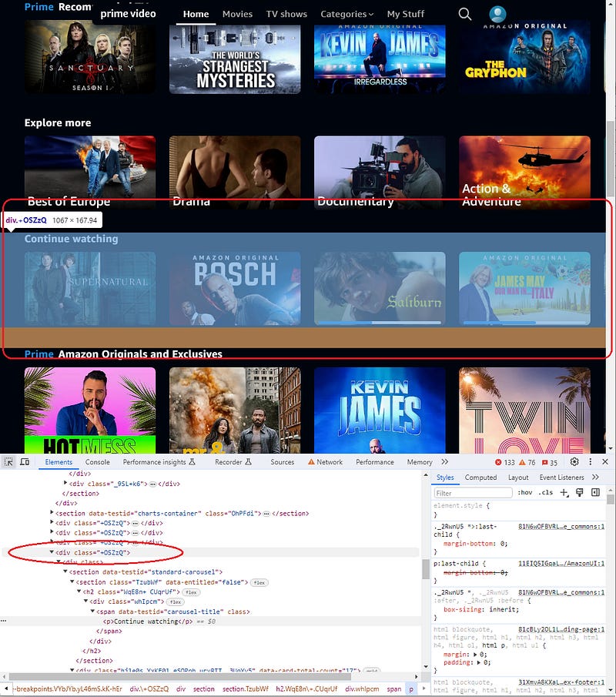The height and width of the screenshot is (697, 616).
Task: Open Performance insights tab
Action: pyautogui.click(x=159, y=462)
